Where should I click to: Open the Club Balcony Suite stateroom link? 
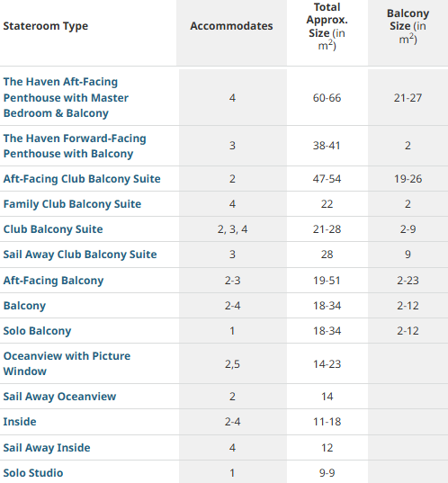53,229
